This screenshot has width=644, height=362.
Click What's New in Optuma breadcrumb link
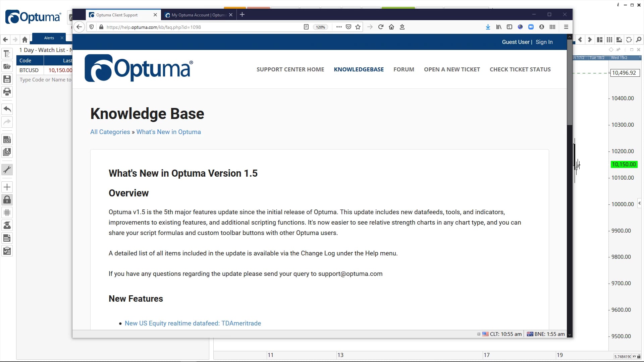click(x=169, y=132)
